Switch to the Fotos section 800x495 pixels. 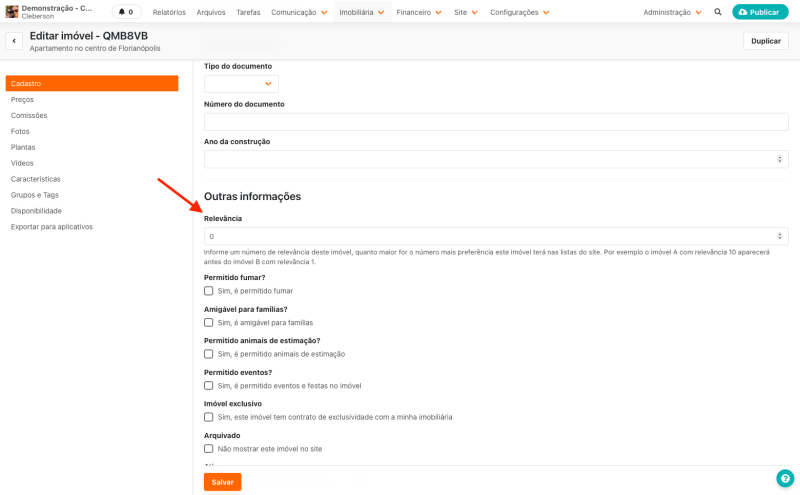[x=20, y=131]
